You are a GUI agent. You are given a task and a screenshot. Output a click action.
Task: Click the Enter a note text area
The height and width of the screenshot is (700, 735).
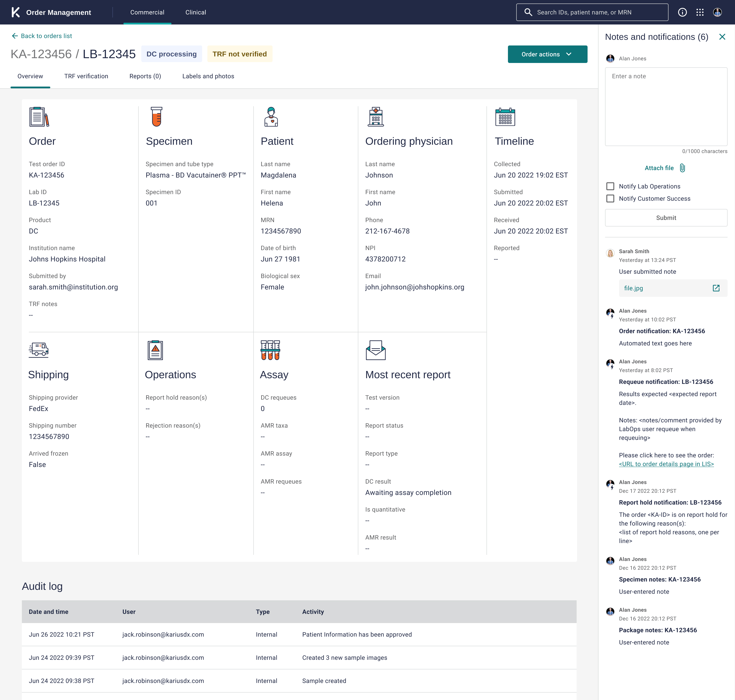point(666,106)
